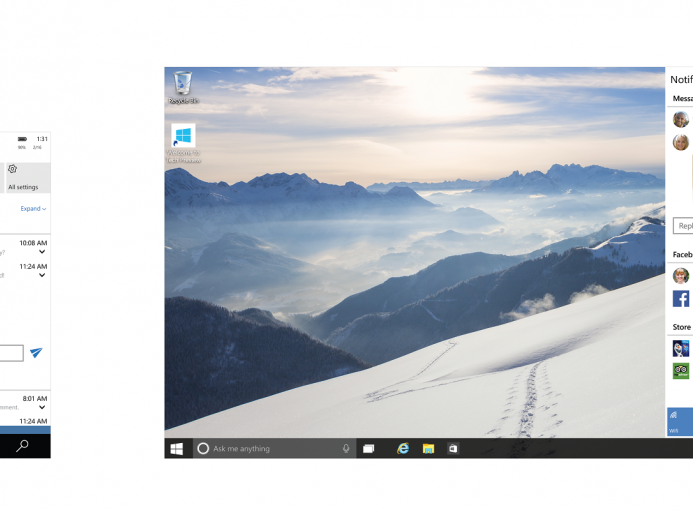Viewport: 693px width, 510px height.
Task: Click the phone reply text field
Action: pyautogui.click(x=11, y=353)
